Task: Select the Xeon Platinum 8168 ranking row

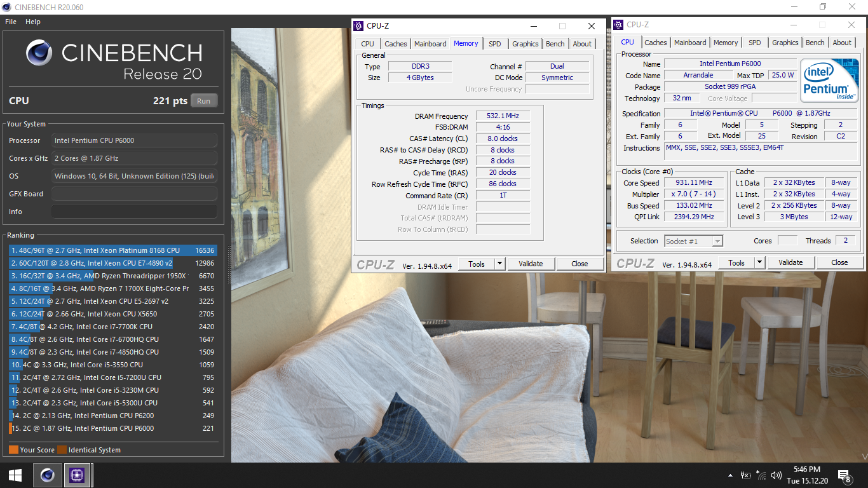Action: [x=113, y=250]
